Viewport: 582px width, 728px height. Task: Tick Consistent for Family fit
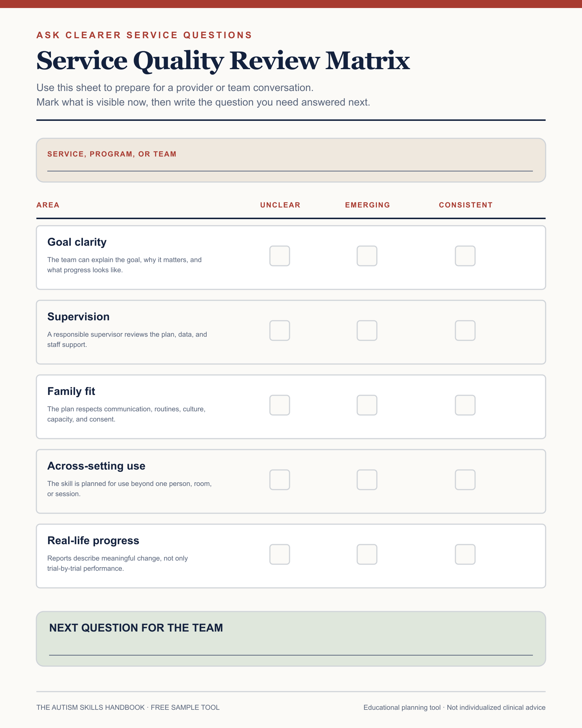pos(465,405)
